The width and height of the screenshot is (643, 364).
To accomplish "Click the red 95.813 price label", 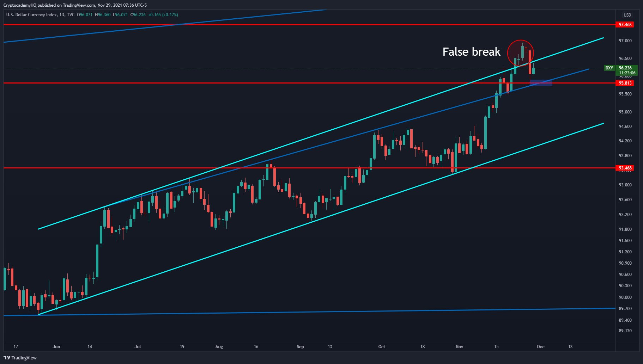I will (x=625, y=83).
